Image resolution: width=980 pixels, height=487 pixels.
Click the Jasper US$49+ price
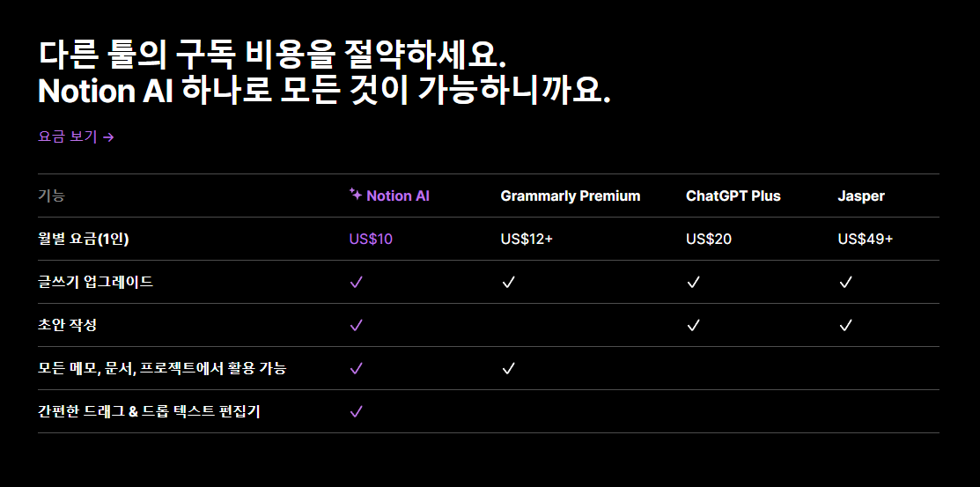(x=865, y=239)
